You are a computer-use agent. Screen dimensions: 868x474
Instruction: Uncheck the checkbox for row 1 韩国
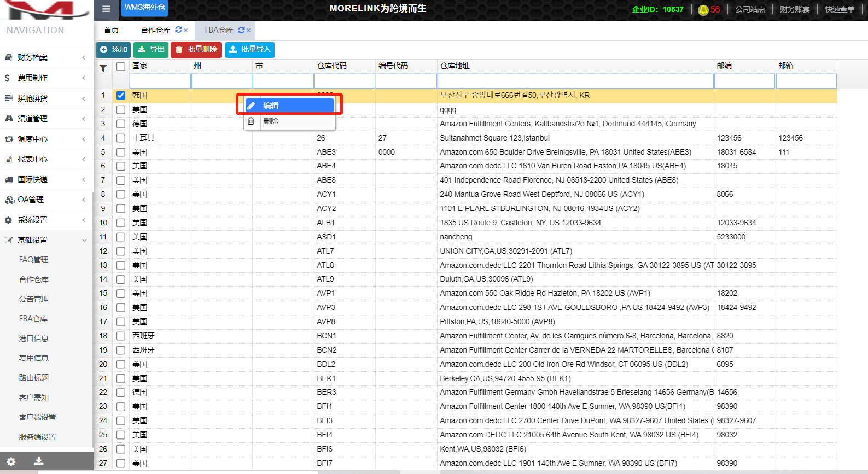(x=121, y=96)
